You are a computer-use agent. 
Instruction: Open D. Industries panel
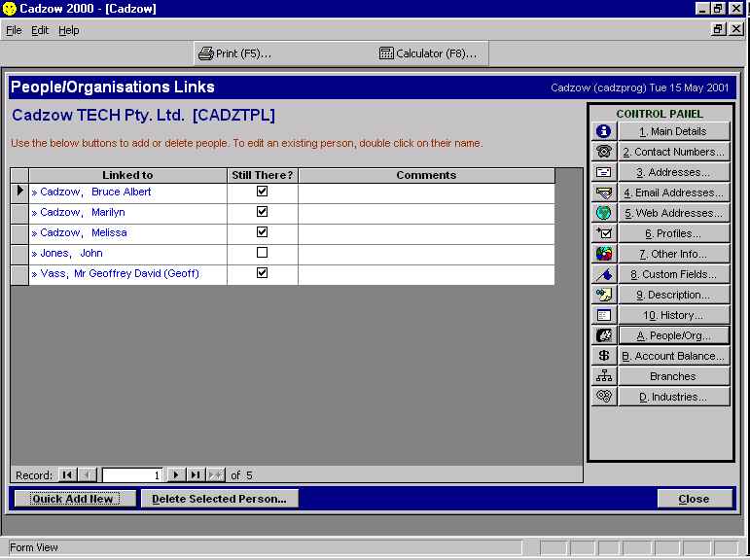click(673, 397)
